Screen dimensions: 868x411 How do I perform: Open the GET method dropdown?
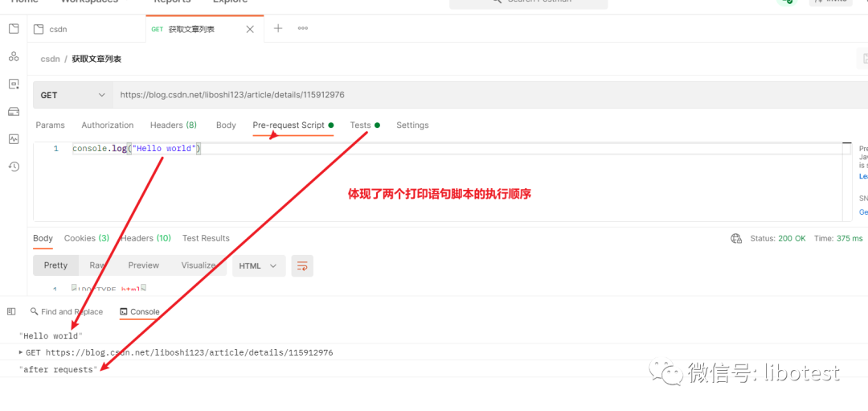click(x=72, y=95)
